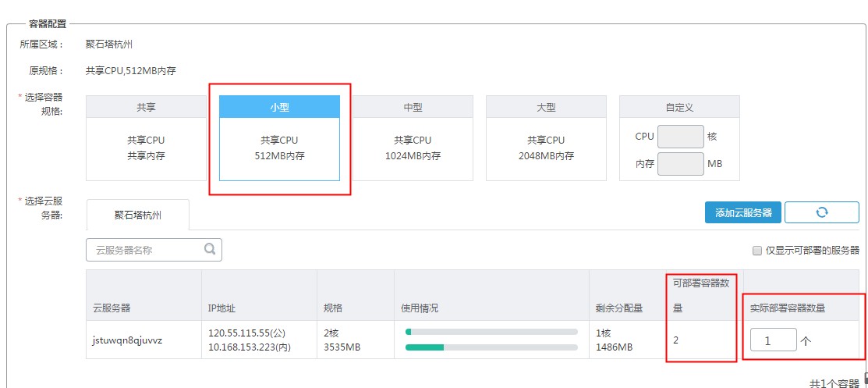Image resolution: width=868 pixels, height=388 pixels.
Task: Click the custom CPU cores input
Action: tap(680, 137)
